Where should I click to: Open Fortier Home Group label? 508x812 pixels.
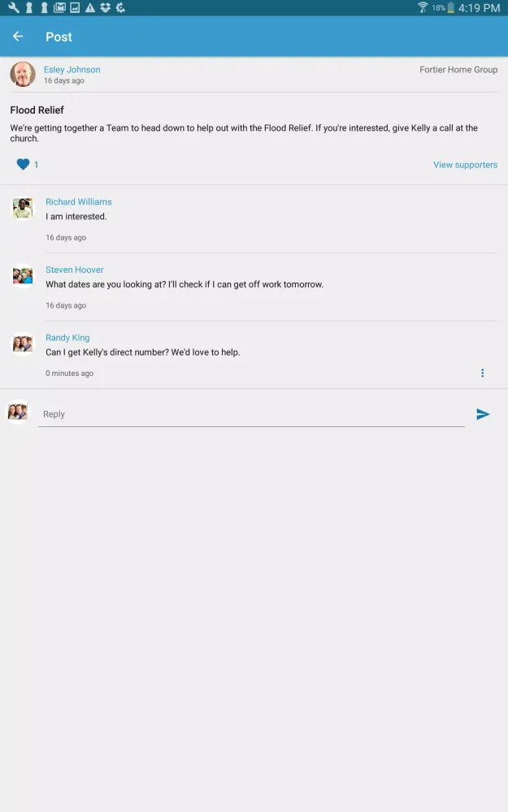coord(458,69)
